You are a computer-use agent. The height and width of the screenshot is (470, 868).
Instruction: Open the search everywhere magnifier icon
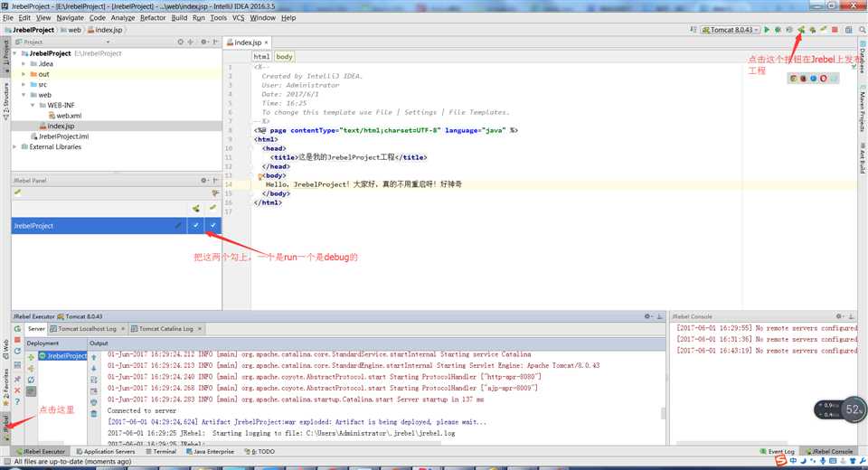coord(863,30)
